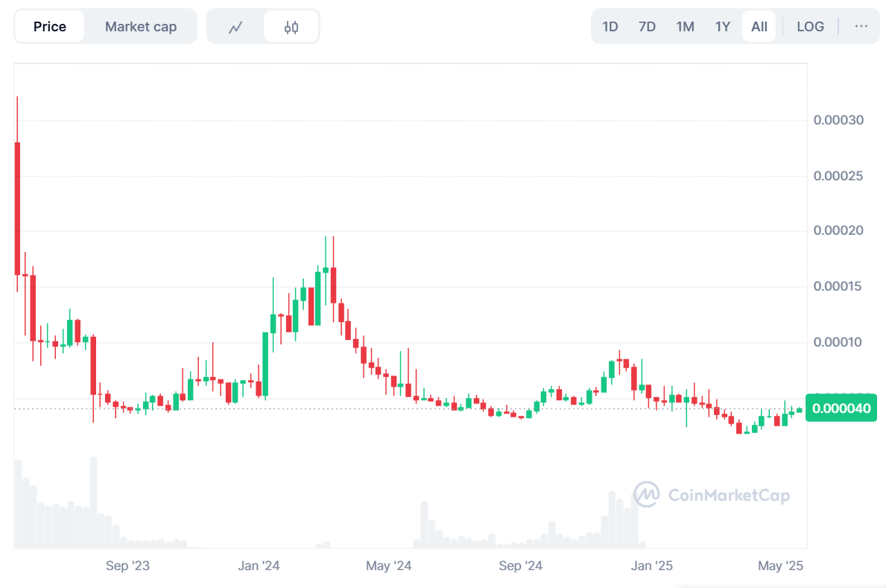
Task: Select the Price tab
Action: pos(50,27)
